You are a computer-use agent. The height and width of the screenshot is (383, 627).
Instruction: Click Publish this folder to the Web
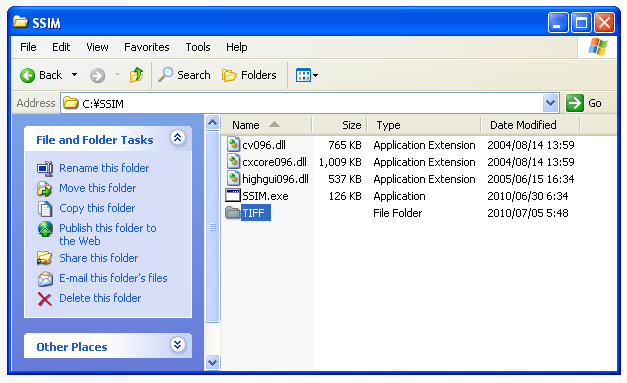point(108,234)
